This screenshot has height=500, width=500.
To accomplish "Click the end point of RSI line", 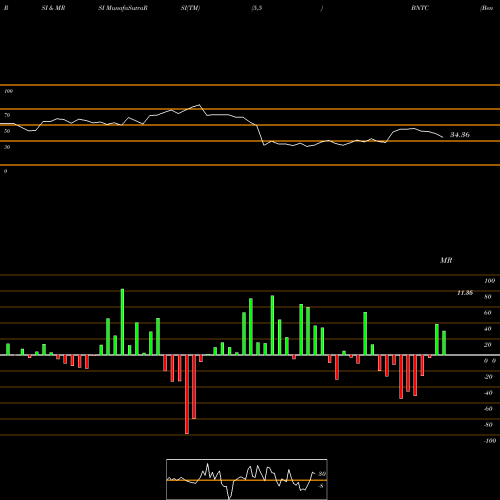I will click(x=443, y=137).
